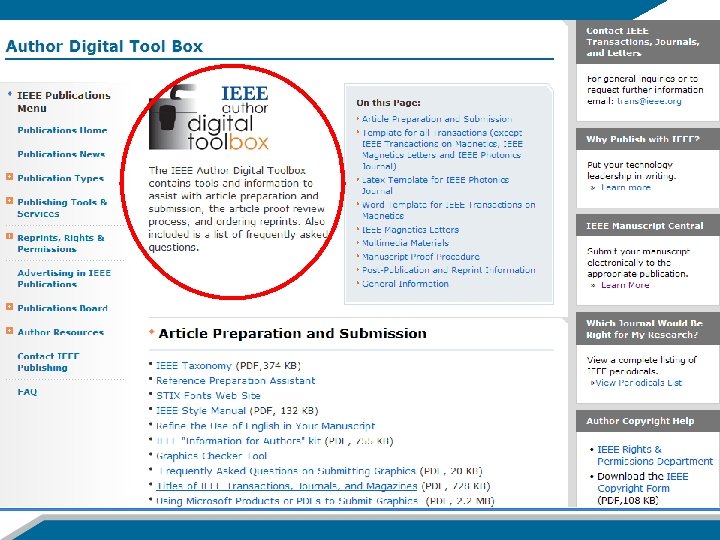Open Graphics Checker Tool link

point(212,456)
